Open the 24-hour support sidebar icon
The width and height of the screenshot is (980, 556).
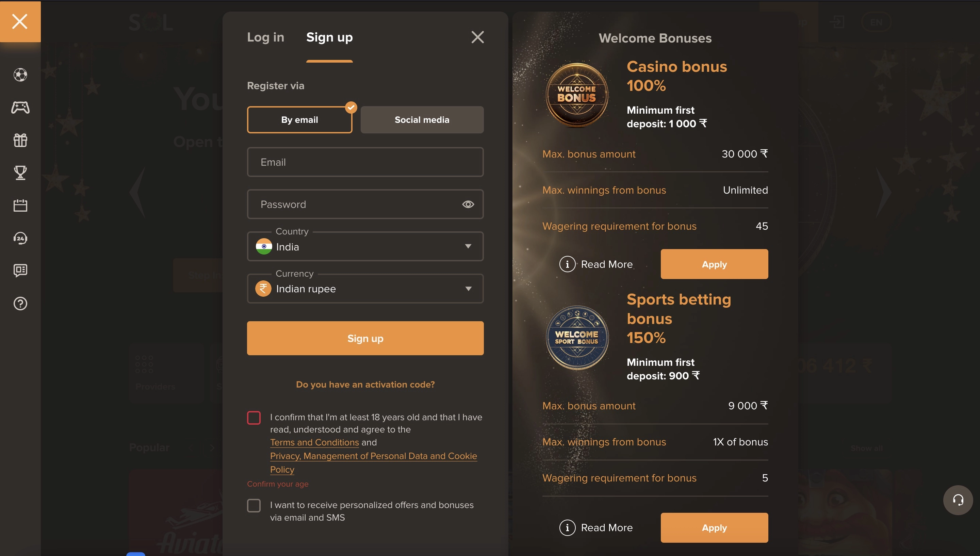[20, 238]
